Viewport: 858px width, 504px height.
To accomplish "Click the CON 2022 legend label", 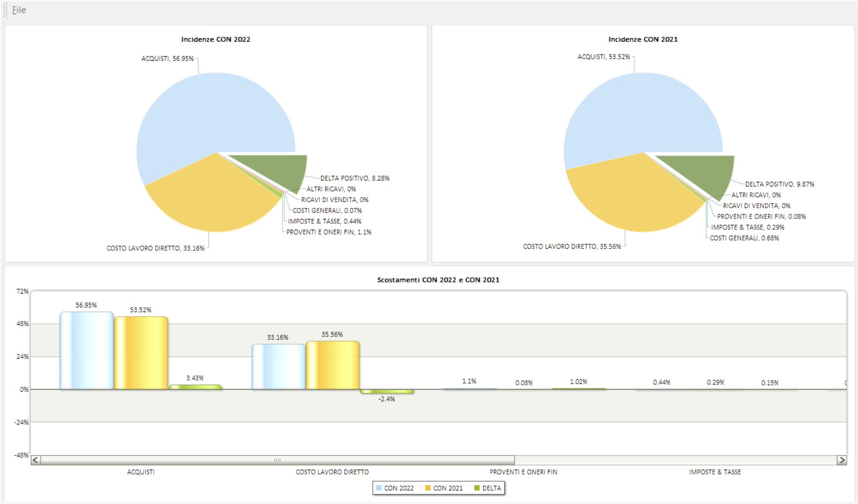I will (399, 488).
